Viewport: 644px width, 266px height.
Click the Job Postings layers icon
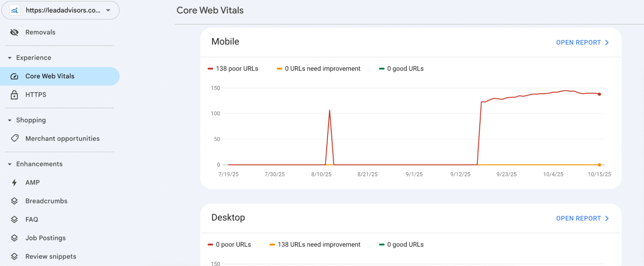pos(14,238)
